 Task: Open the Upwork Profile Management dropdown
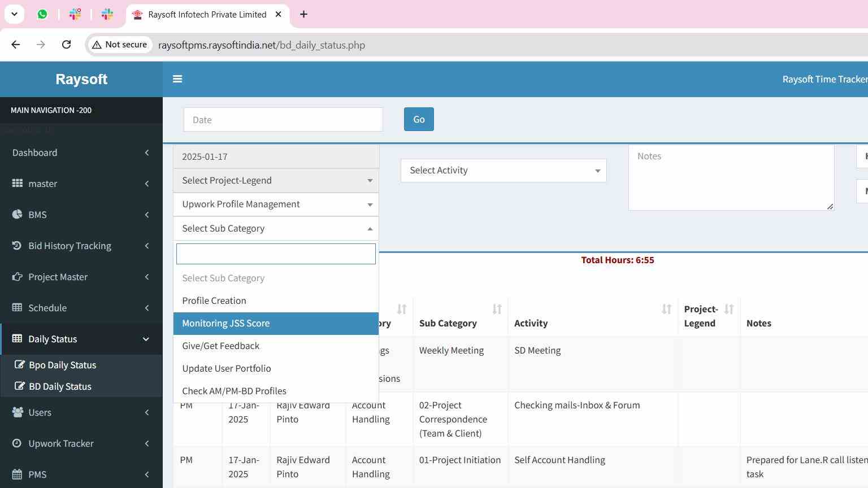[276, 204]
